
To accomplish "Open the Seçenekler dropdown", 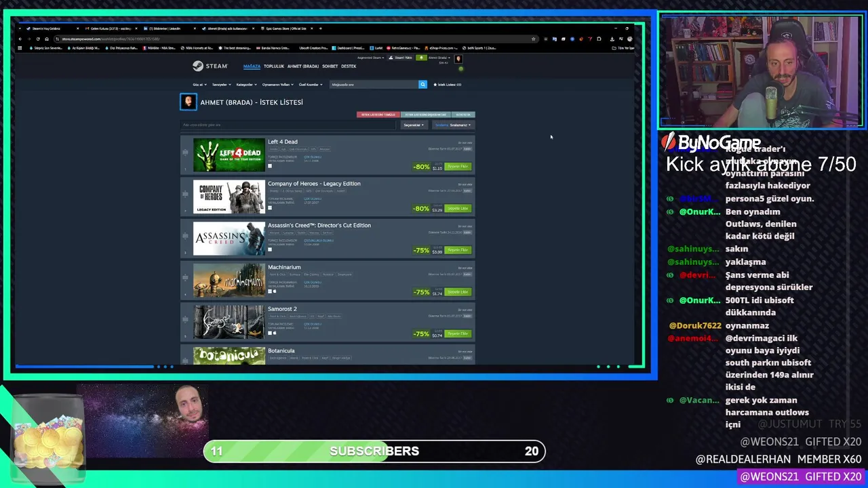I will [414, 125].
